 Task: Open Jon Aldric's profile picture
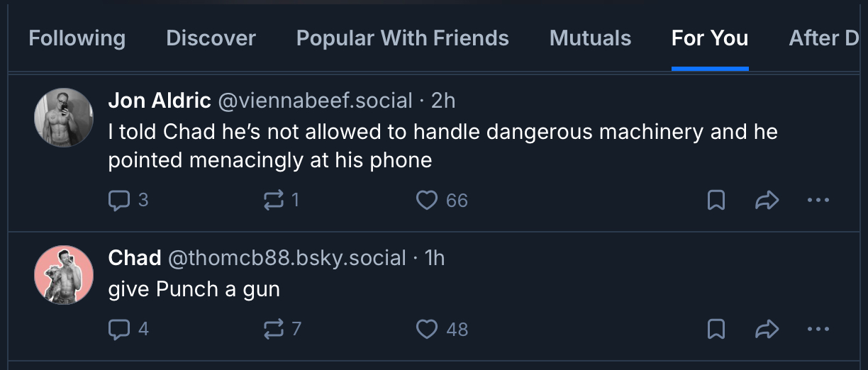pos(64,118)
